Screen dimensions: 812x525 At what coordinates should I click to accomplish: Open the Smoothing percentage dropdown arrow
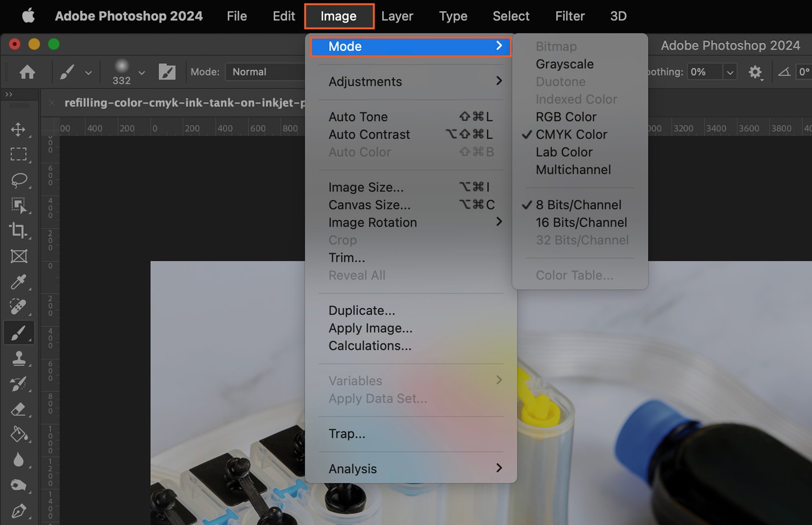click(730, 72)
